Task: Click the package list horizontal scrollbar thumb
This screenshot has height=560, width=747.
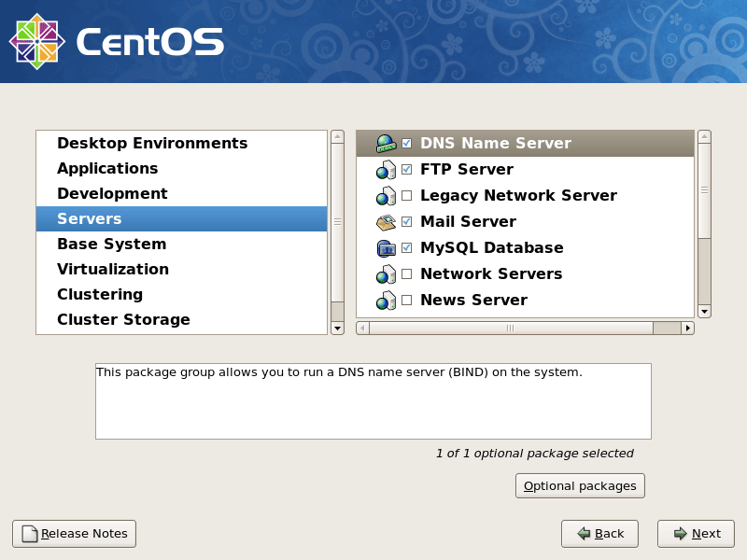Action: (511, 329)
